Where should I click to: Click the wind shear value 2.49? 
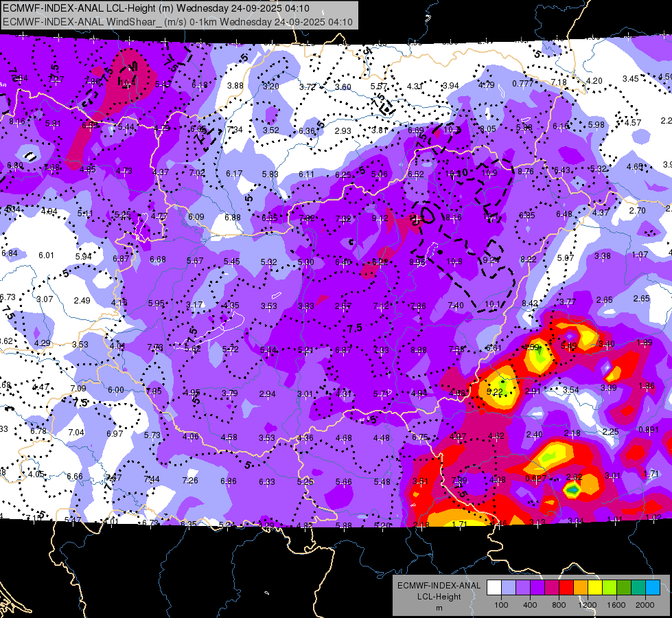82,301
